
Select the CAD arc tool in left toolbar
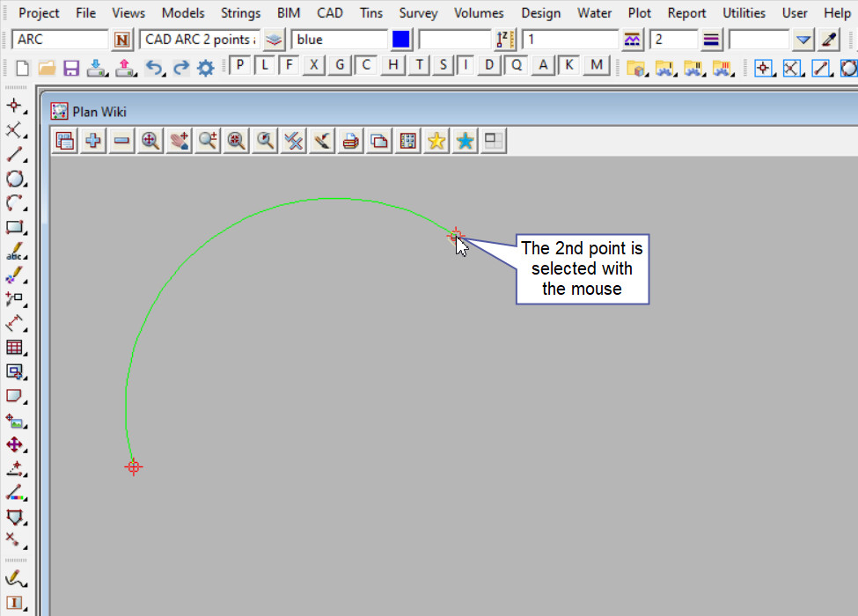point(15,203)
